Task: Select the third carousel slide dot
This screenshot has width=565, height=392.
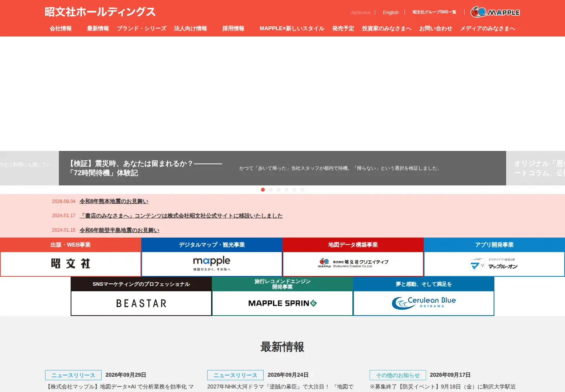Action: (279, 190)
